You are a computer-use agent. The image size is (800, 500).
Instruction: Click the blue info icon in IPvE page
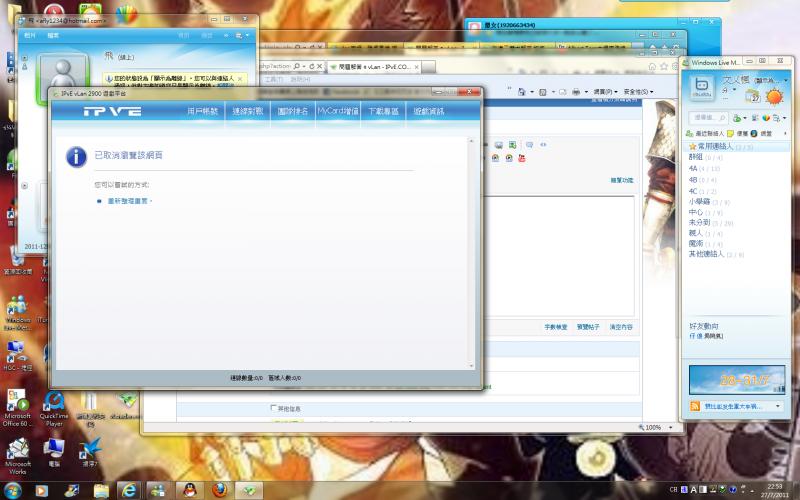pyautogui.click(x=77, y=157)
